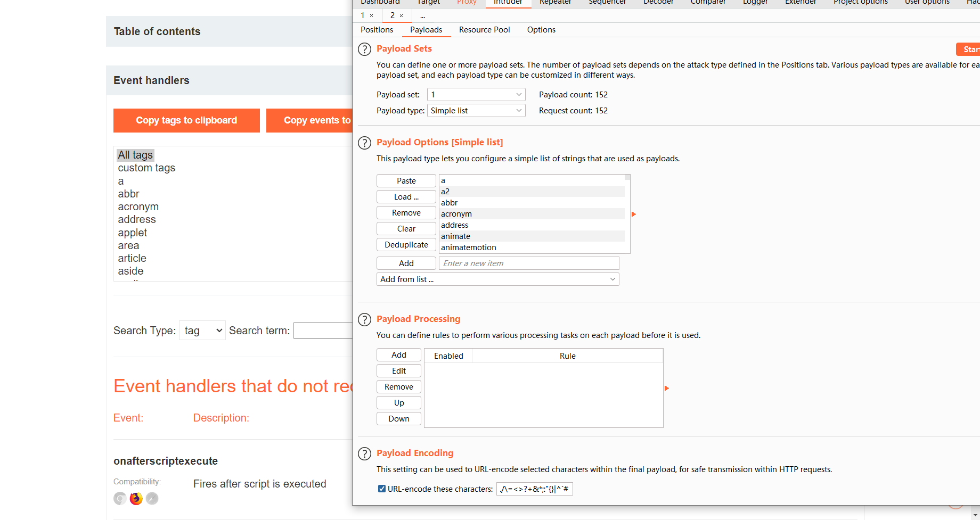Open help for Payload Processing
The image size is (980, 520).
364,320
